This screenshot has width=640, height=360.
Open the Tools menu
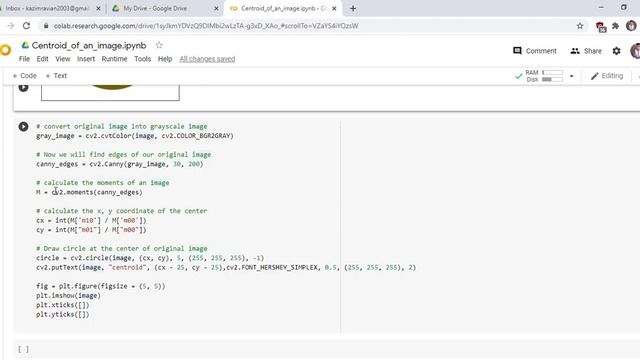(142, 59)
